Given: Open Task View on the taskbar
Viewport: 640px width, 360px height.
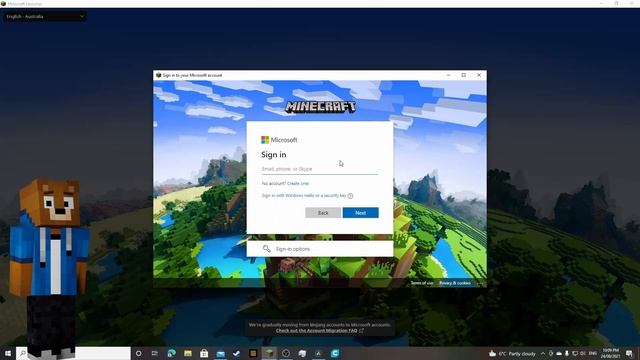Looking at the screenshot, I should (155, 353).
